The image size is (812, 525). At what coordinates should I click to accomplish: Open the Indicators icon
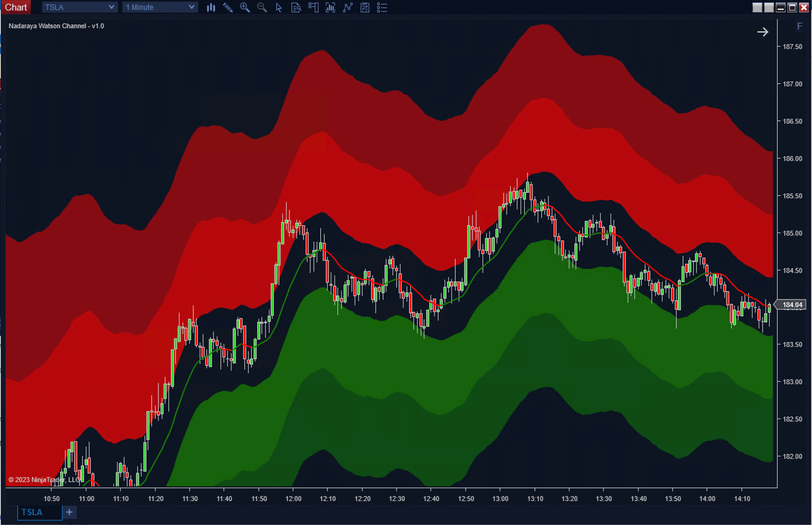coord(331,7)
